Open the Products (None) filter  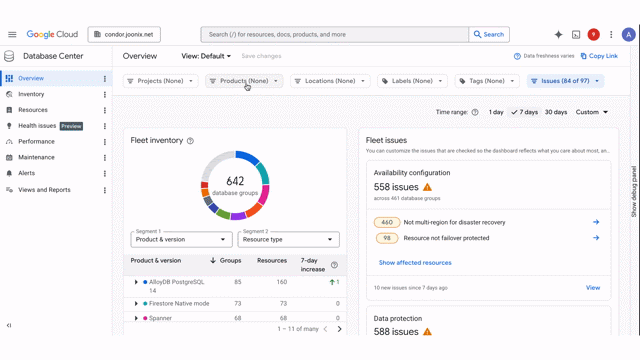[x=244, y=81]
